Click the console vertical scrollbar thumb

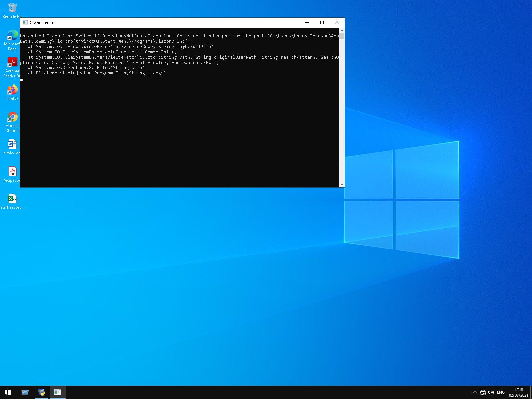tap(342, 36)
